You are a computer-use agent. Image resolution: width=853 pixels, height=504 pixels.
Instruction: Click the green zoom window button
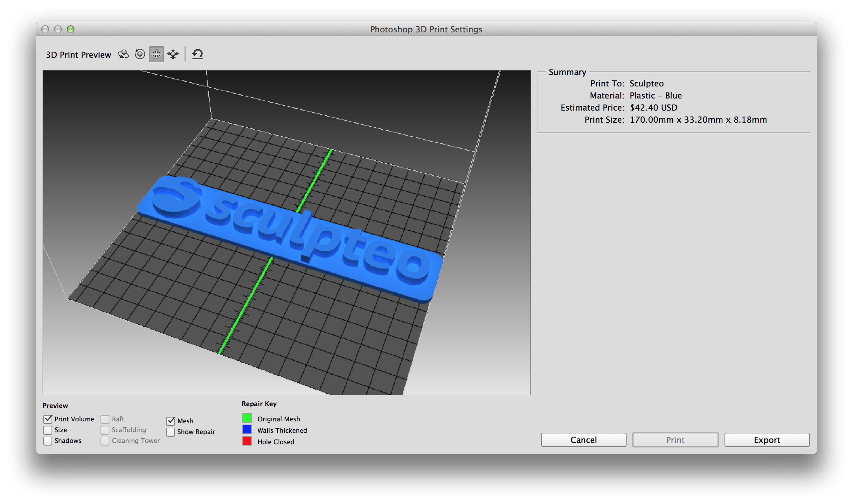(71, 29)
